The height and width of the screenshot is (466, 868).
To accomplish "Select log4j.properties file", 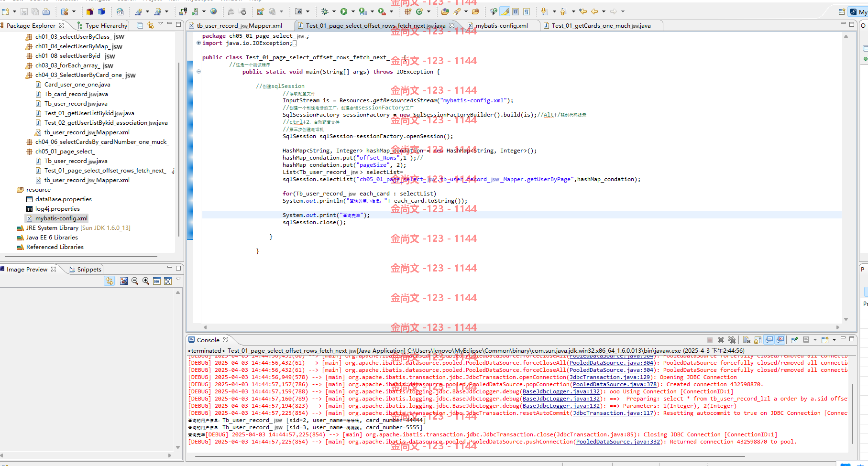I will coord(57,209).
